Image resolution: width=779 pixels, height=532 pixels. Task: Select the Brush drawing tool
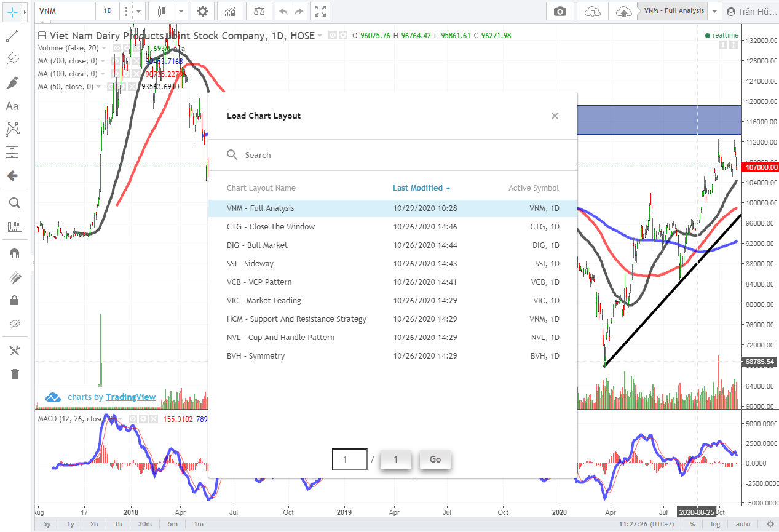pos(14,82)
